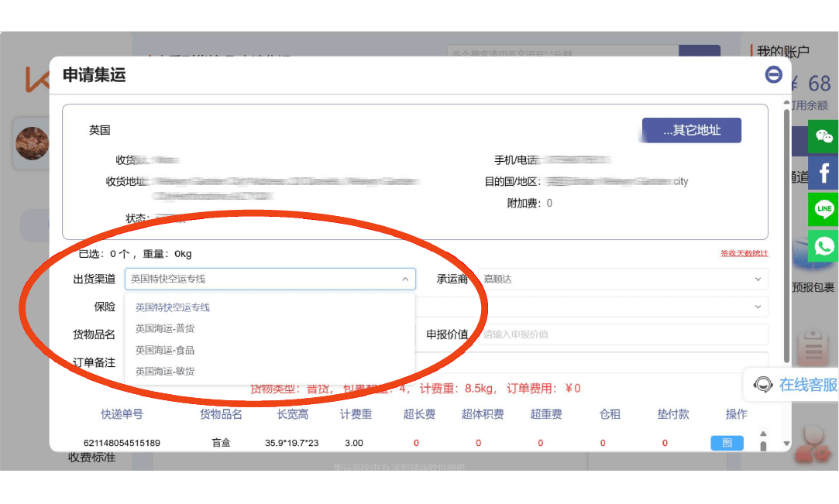Viewport: 839px width, 504px height.
Task: Click the WhatsApp contact icon
Action: click(824, 245)
